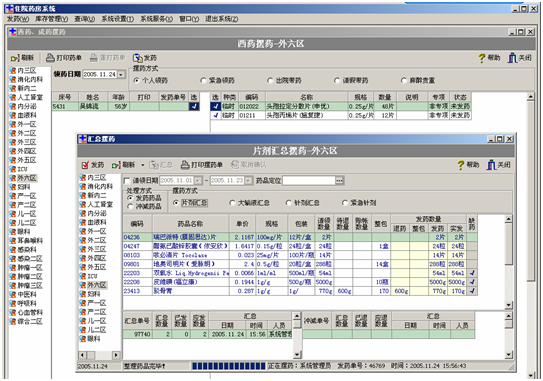Select 肿瘤三区 in 西药摆药 ward list
The image size is (543, 381).
click(x=26, y=285)
